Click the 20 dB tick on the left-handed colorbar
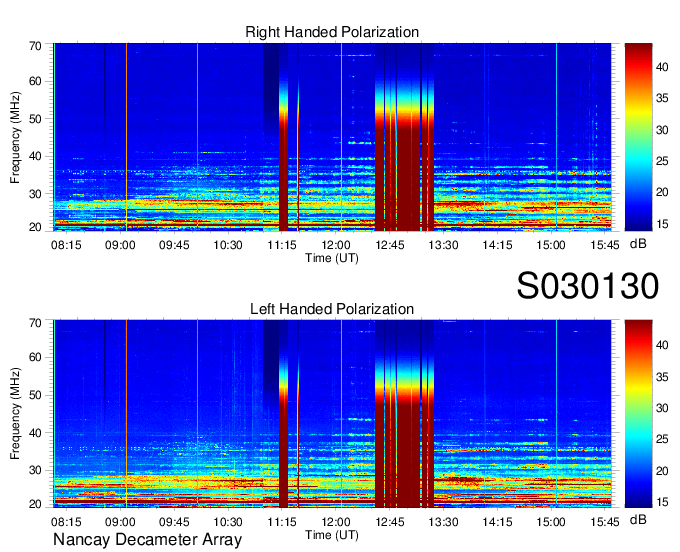The image size is (680, 552). (662, 470)
